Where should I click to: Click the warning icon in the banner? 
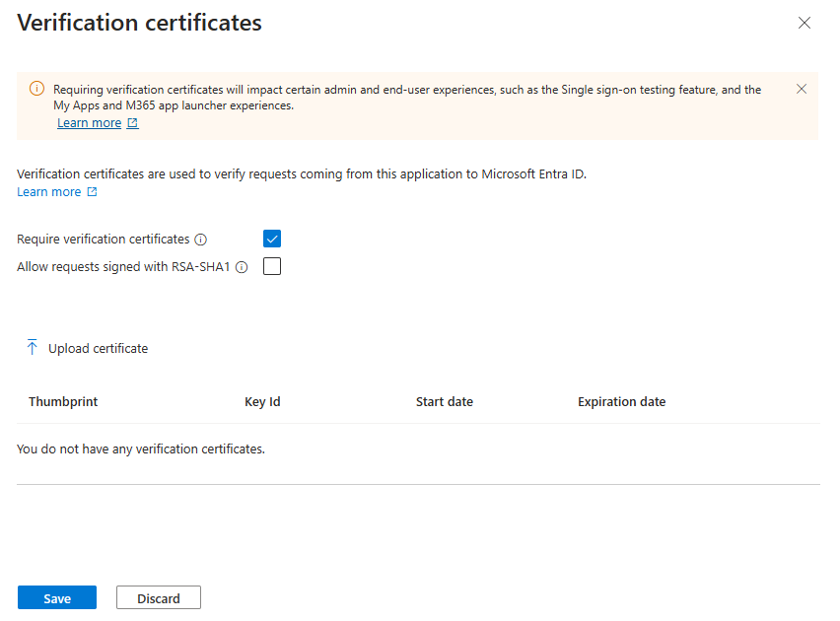(36, 89)
